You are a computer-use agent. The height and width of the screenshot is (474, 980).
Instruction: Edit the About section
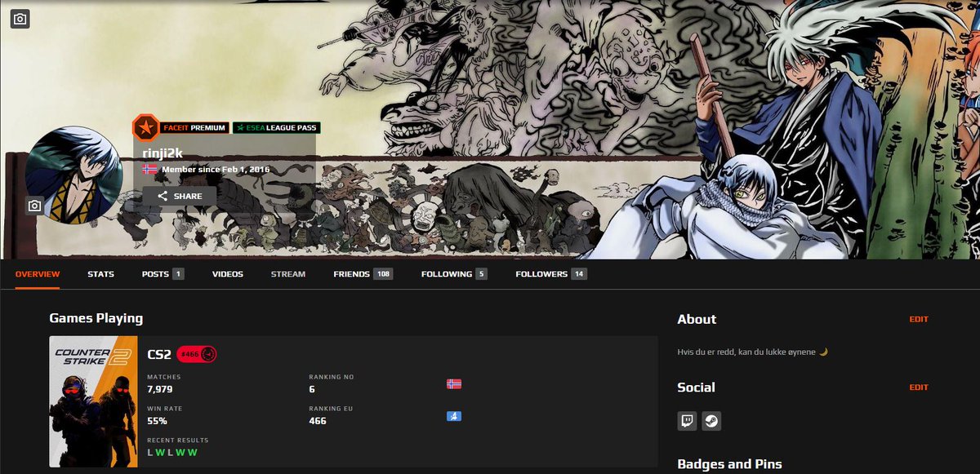click(x=919, y=319)
